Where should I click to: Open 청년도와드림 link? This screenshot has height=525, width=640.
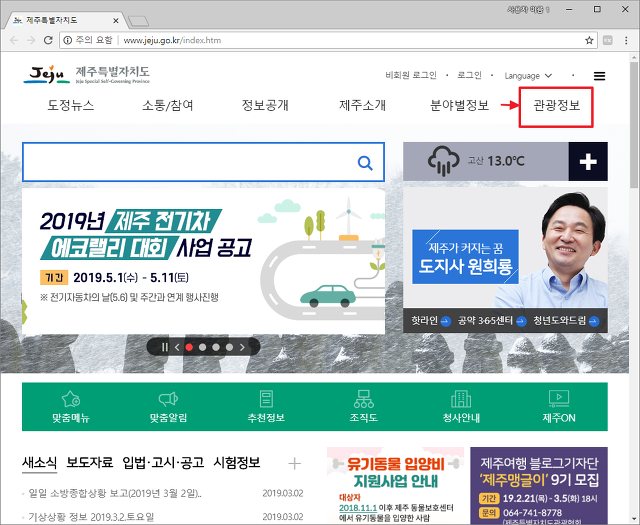(x=566, y=321)
